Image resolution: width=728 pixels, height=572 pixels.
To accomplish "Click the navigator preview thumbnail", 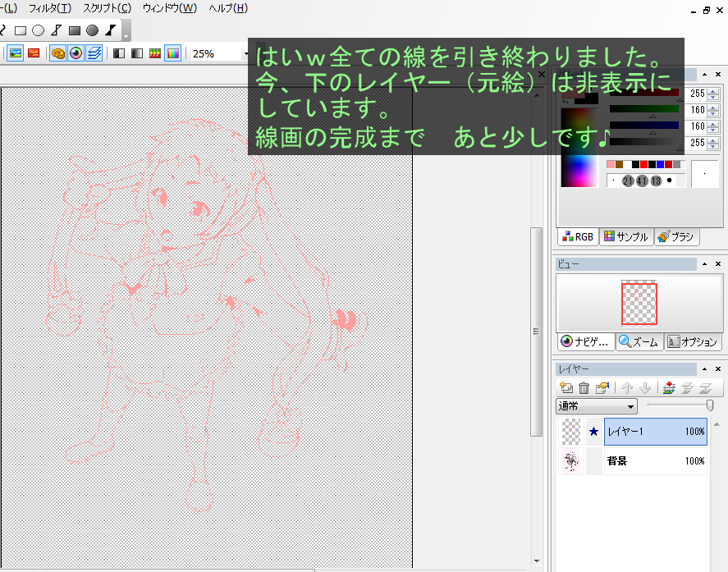I will click(639, 304).
